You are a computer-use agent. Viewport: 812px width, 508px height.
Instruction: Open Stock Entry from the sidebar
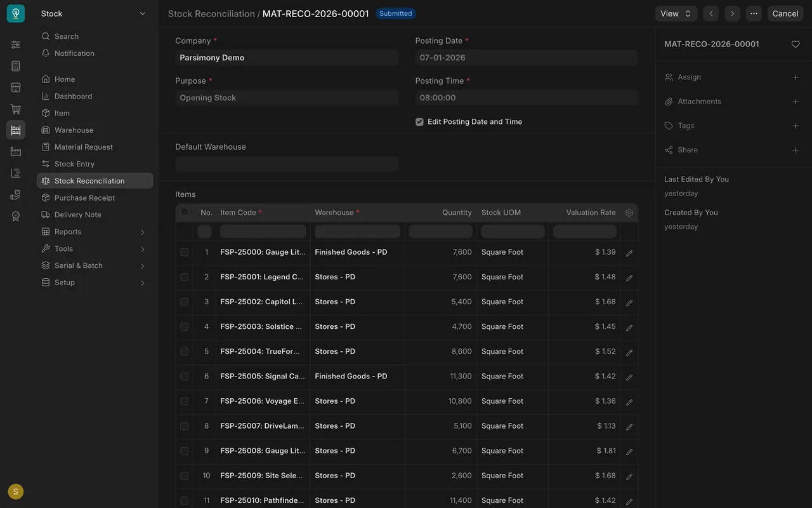click(x=95, y=164)
